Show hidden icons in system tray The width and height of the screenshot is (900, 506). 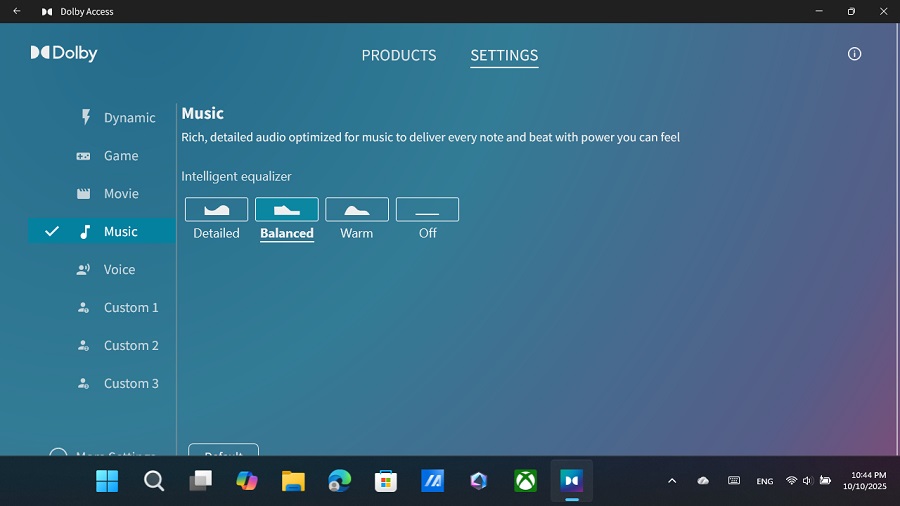(x=672, y=481)
